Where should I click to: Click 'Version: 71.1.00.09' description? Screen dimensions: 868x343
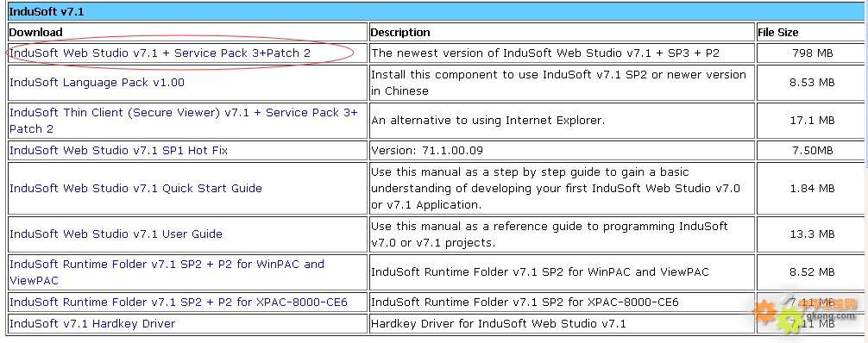coord(426,151)
